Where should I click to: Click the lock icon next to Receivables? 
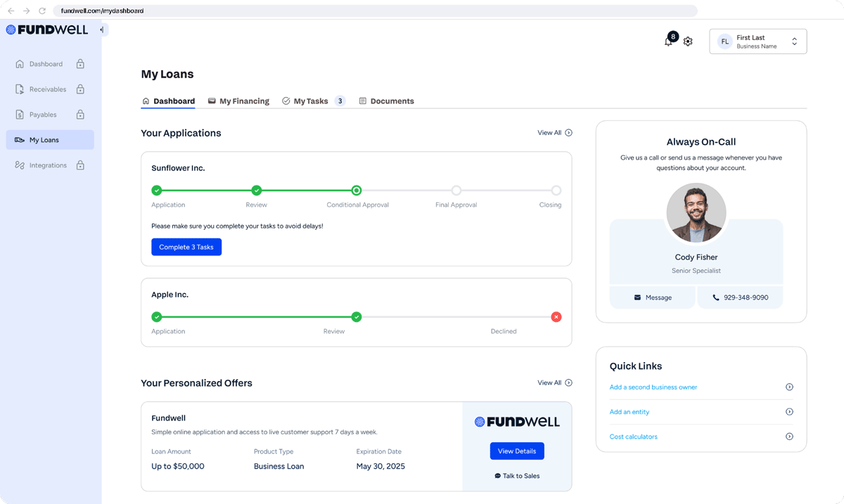[80, 89]
